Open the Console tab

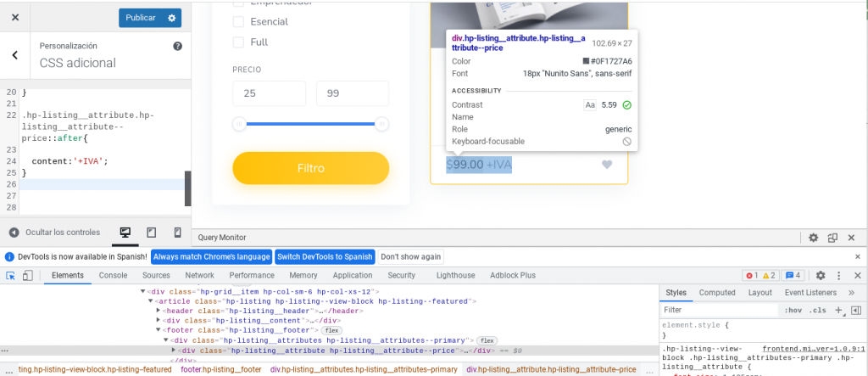pyautogui.click(x=113, y=276)
